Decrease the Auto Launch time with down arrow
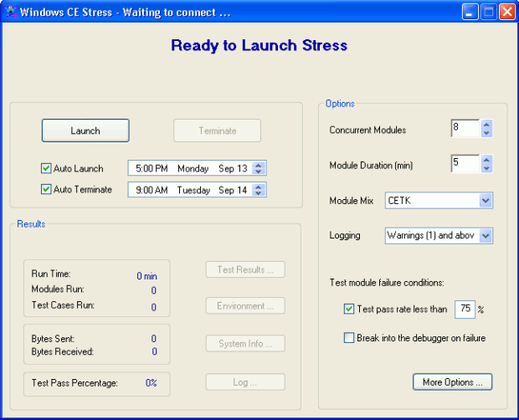 (259, 172)
